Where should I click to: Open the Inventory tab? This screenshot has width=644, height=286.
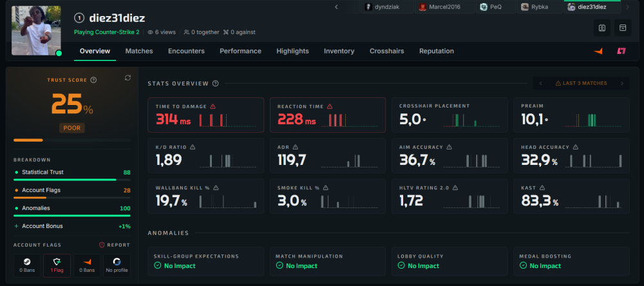click(x=339, y=51)
